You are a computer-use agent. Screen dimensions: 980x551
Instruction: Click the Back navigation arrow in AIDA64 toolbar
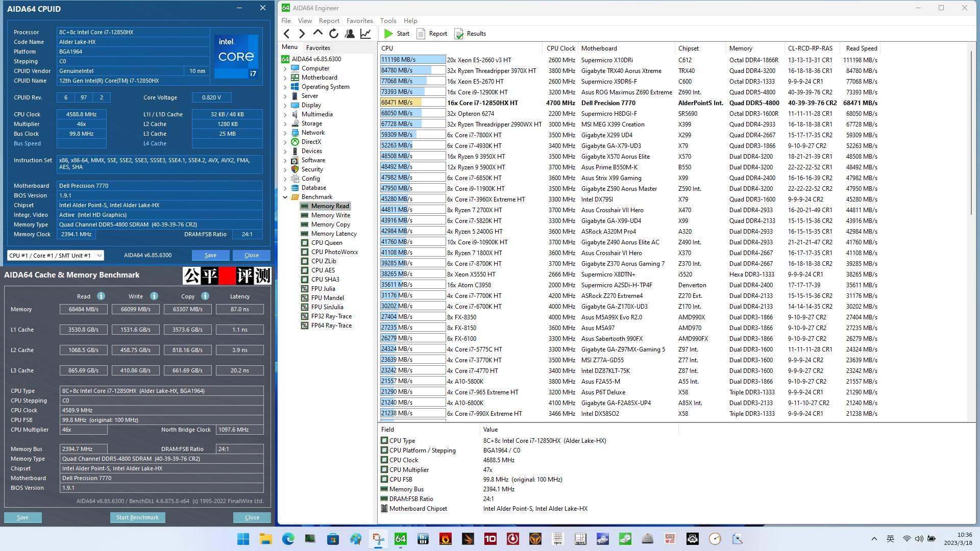click(x=287, y=34)
